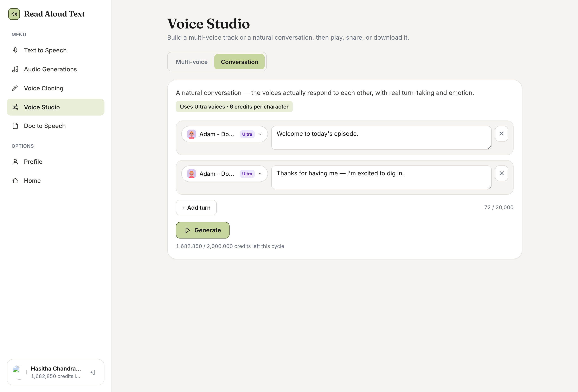Screen dimensions: 578x392
Task: Remove the 'Thanks for having me' turn
Action: (x=501, y=173)
